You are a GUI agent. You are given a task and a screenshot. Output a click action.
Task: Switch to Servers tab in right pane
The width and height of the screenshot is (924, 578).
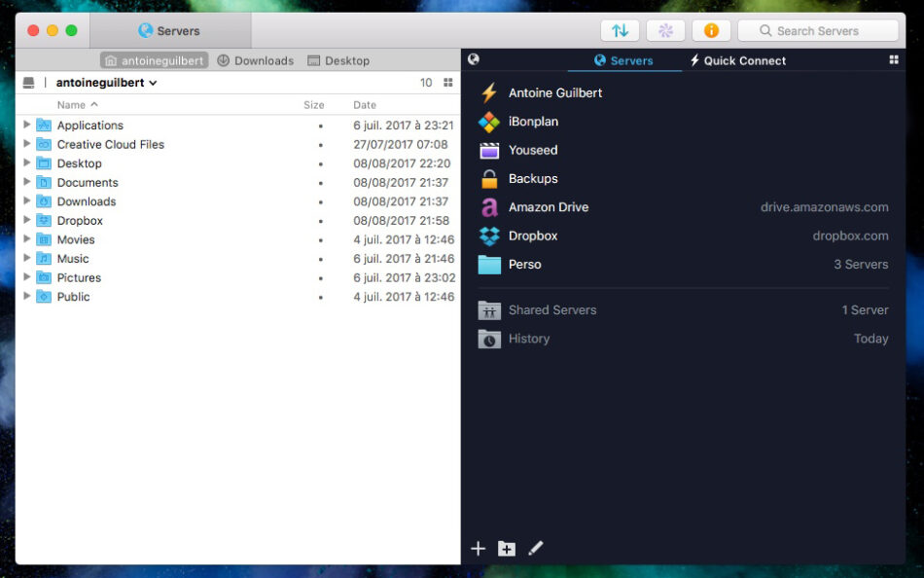pos(624,60)
